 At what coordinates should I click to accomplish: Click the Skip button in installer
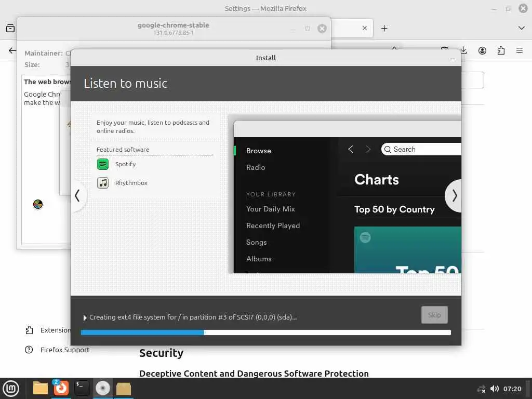coord(434,315)
